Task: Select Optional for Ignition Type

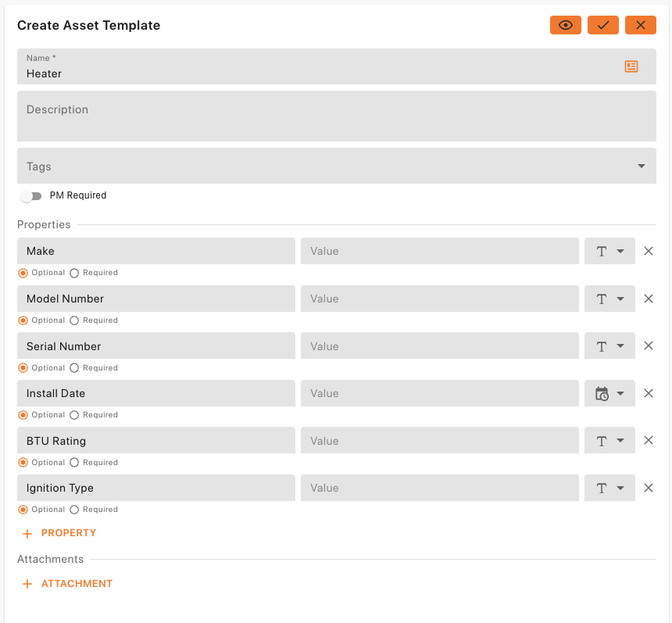Action: [x=23, y=510]
